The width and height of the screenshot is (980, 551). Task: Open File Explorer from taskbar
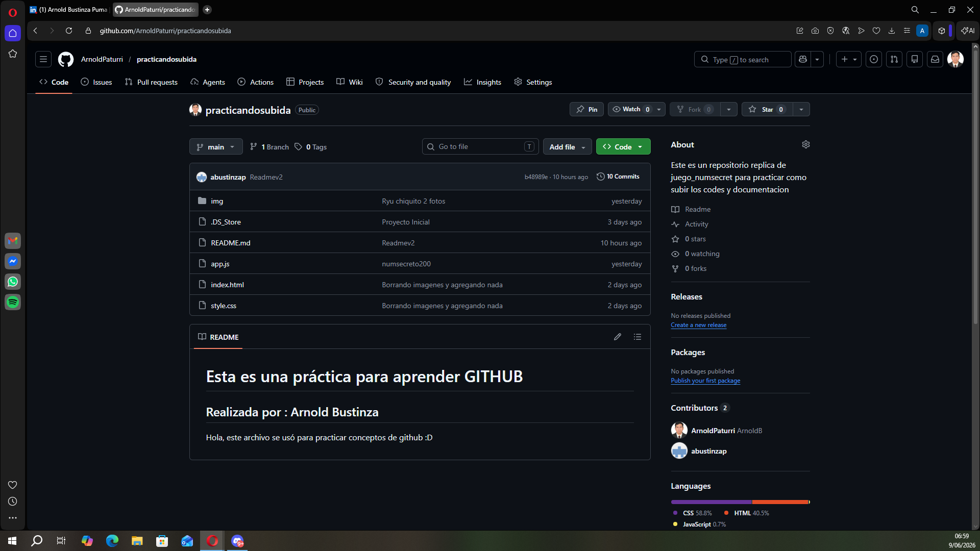click(x=137, y=541)
